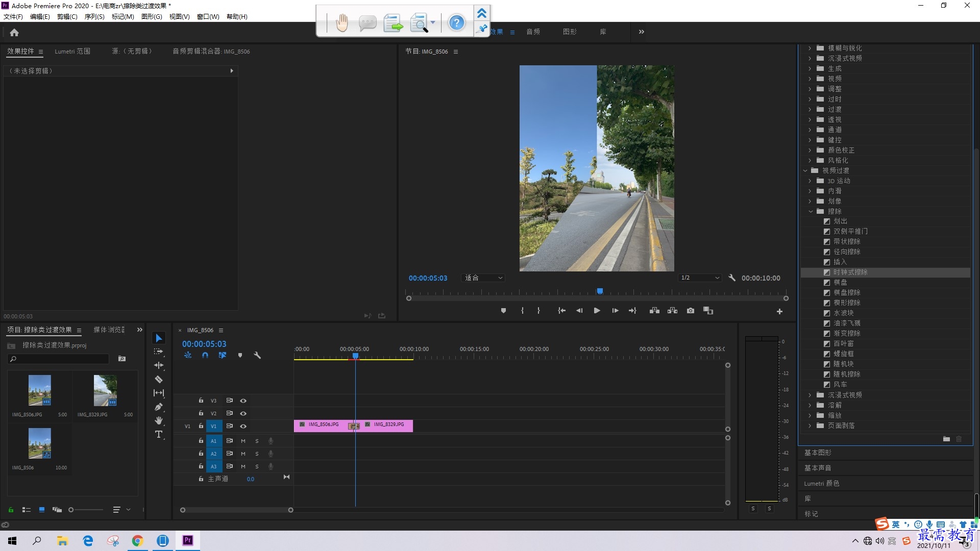Open timeline display settings wrench
This screenshot has width=980, height=551.
point(257,355)
